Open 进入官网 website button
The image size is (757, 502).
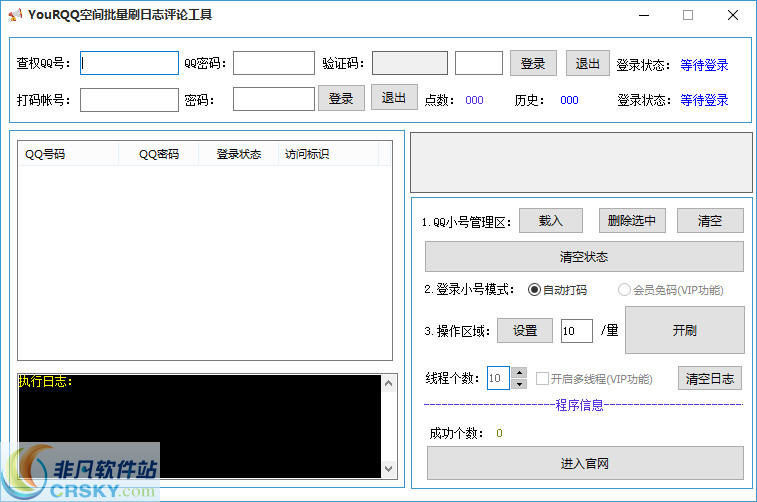coord(585,463)
